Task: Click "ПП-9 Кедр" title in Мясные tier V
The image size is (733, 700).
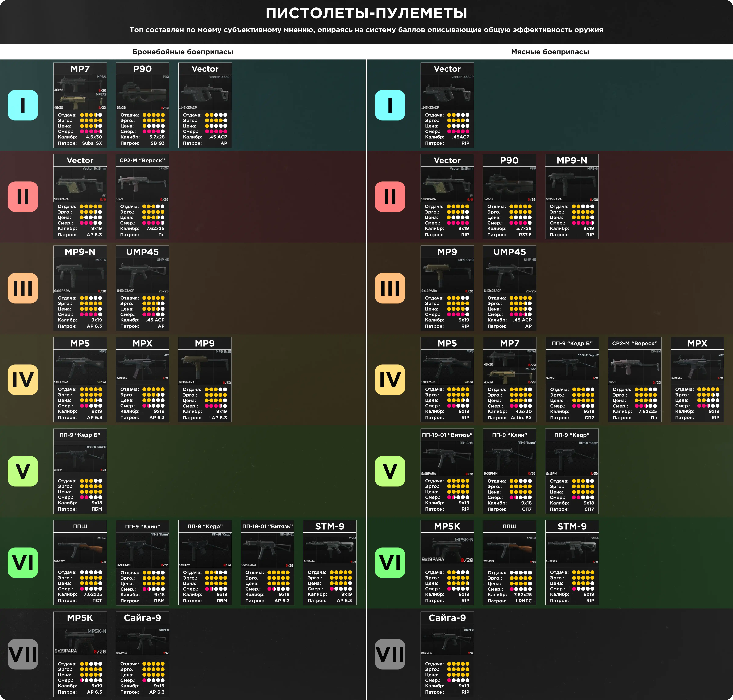Action: coord(572,435)
